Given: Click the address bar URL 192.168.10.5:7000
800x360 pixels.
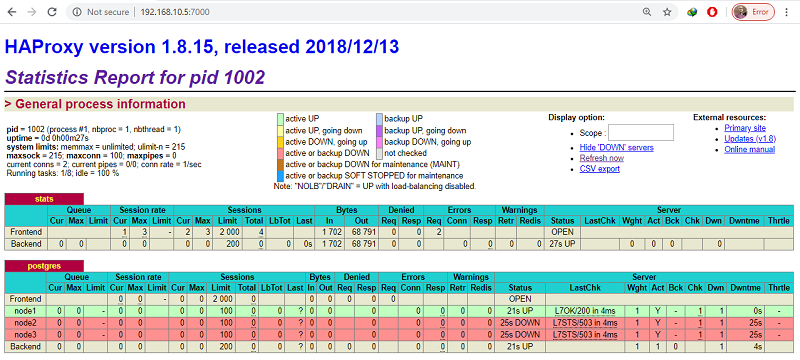Looking at the screenshot, I should click(174, 12).
